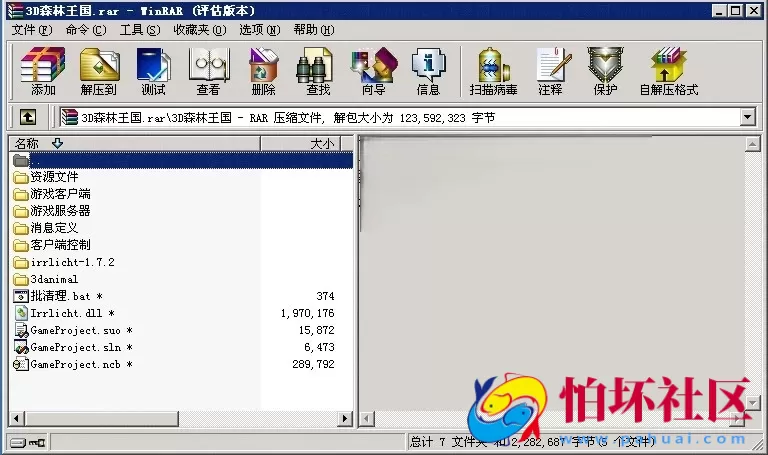Launch the 向导 (Wizard) tool
This screenshot has width=768, height=455.
click(x=373, y=71)
